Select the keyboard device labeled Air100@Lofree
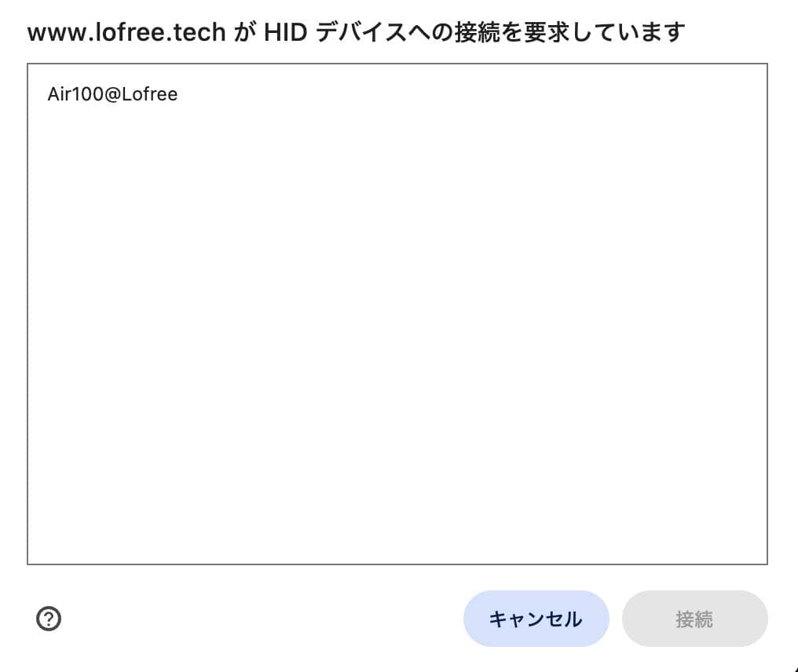The image size is (798, 672). coord(112,94)
